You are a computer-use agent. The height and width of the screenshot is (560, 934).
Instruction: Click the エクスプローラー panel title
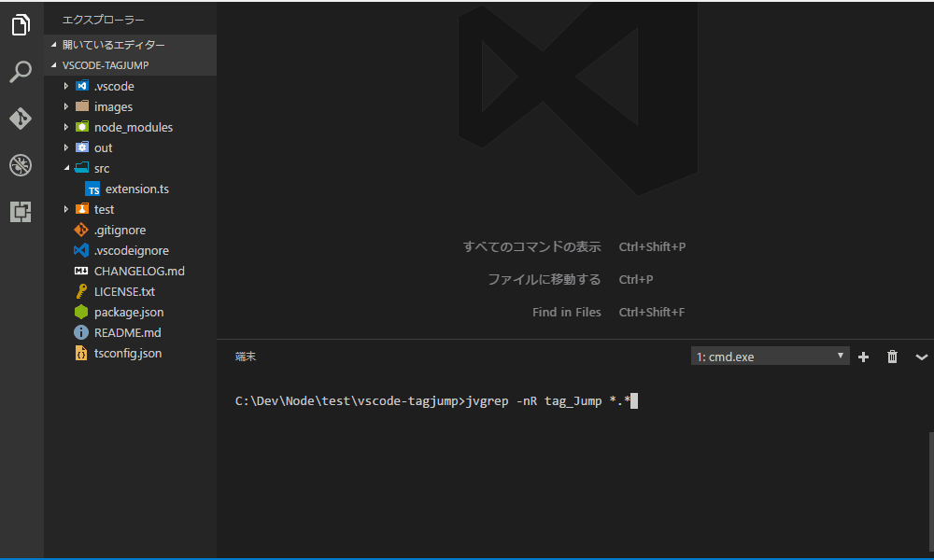(104, 20)
